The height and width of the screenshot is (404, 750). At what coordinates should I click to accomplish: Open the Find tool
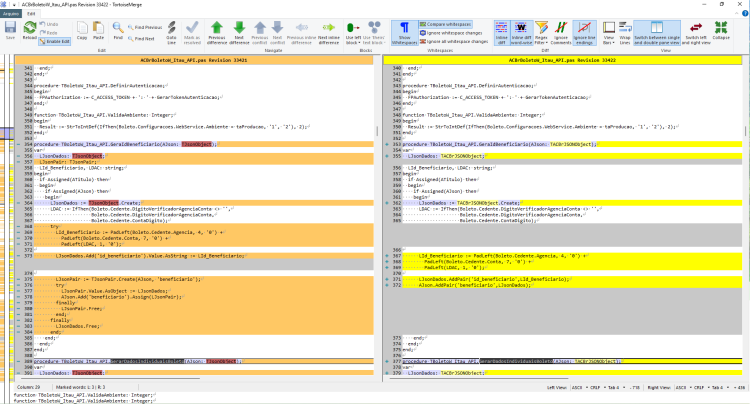[118, 31]
